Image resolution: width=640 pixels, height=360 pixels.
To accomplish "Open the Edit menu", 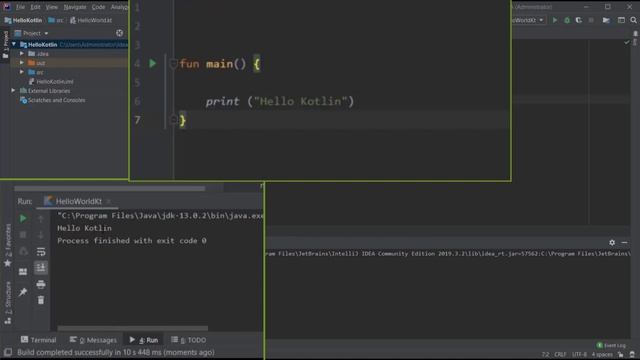I will tap(35, 7).
